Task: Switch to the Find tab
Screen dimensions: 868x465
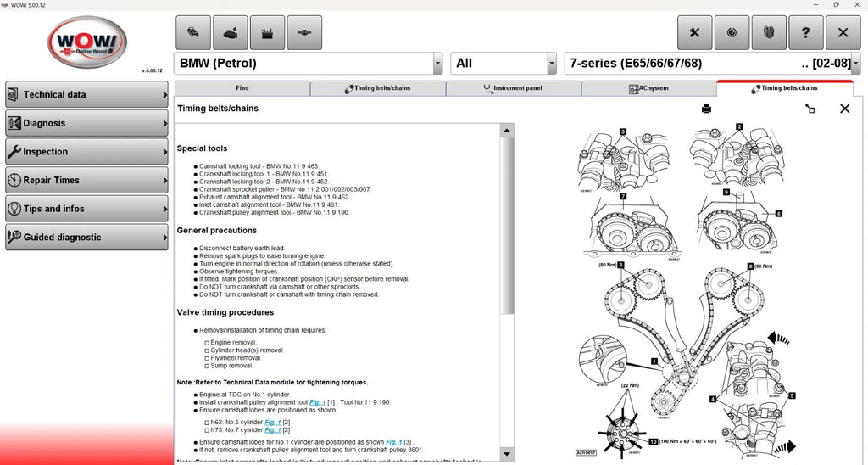Action: 242,88
